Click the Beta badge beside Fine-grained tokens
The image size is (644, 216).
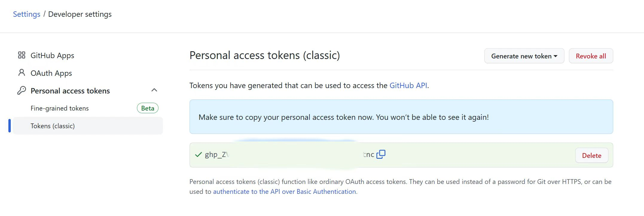(147, 108)
